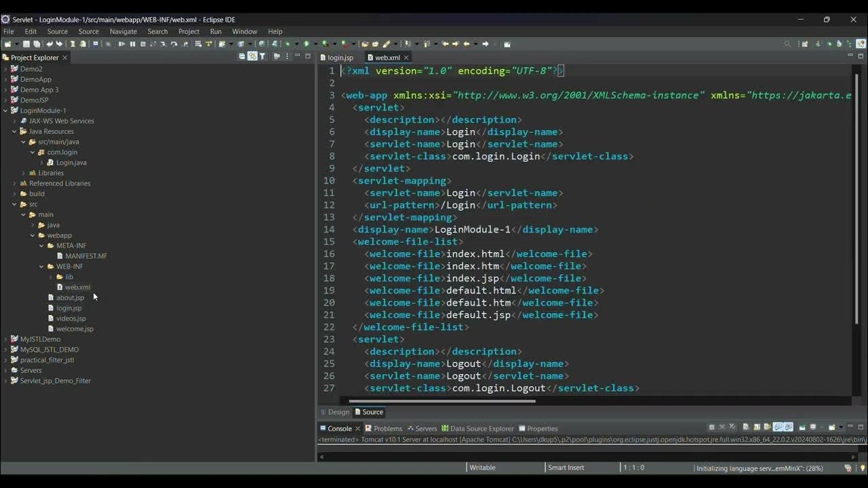Toggle Link with Editor in Project Explorer
The width and height of the screenshot is (868, 488).
(x=252, y=57)
